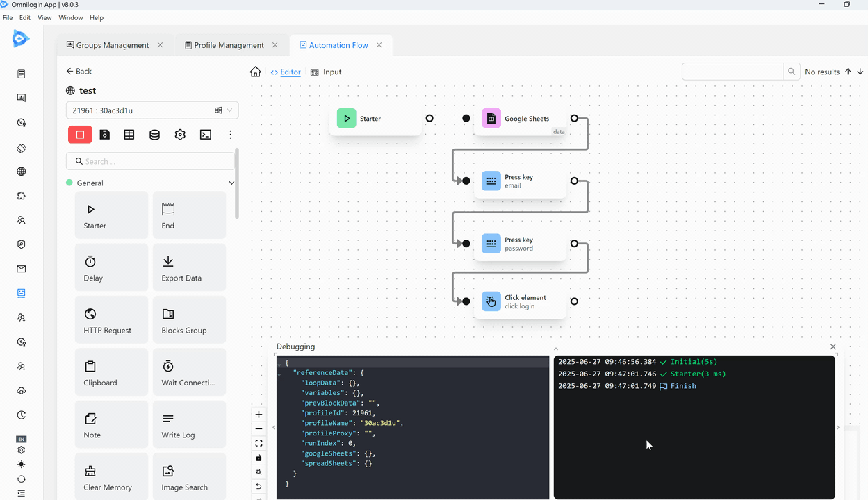Open the profile dropdown 21961 : 30ac3d1u
The height and width of the screenshot is (500, 868).
click(152, 110)
